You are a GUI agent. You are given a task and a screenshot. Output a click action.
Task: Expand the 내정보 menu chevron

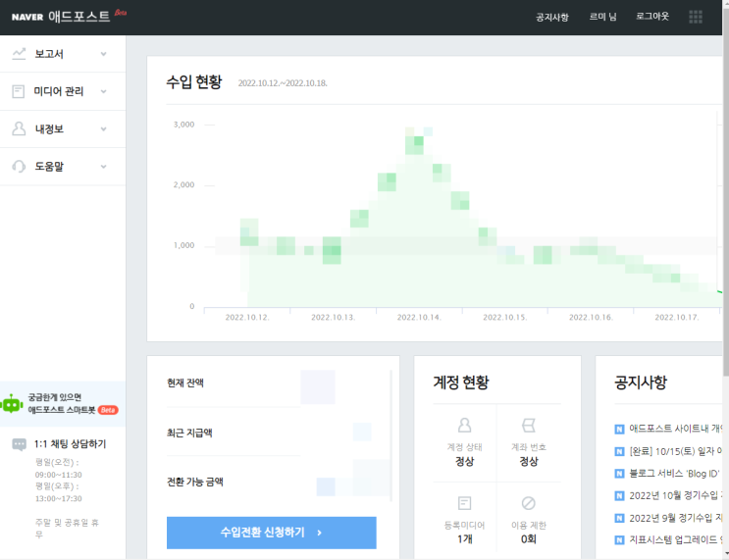click(104, 129)
